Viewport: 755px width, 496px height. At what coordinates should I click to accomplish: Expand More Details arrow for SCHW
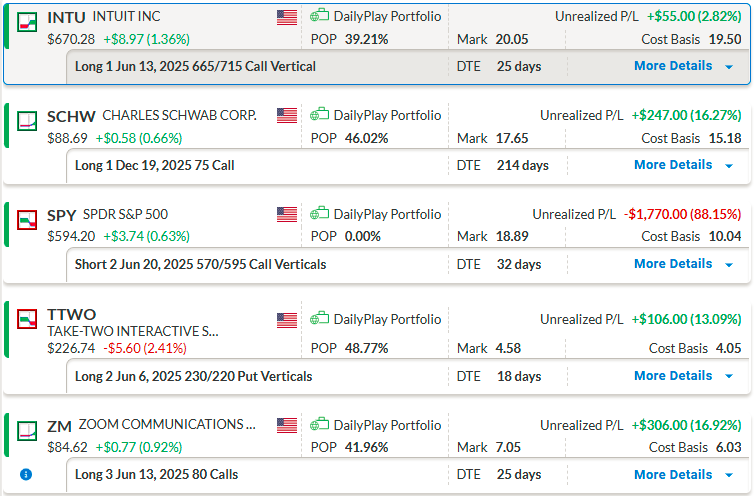(x=729, y=166)
